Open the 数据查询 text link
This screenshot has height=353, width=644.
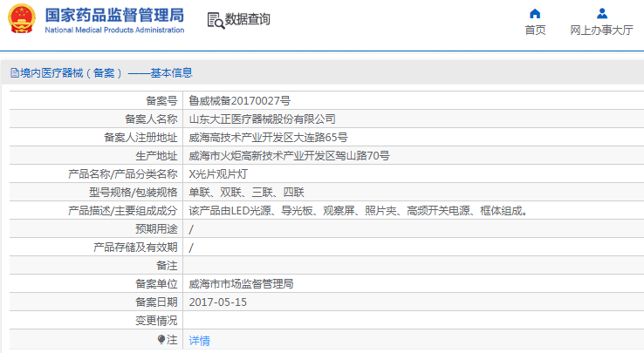(248, 20)
